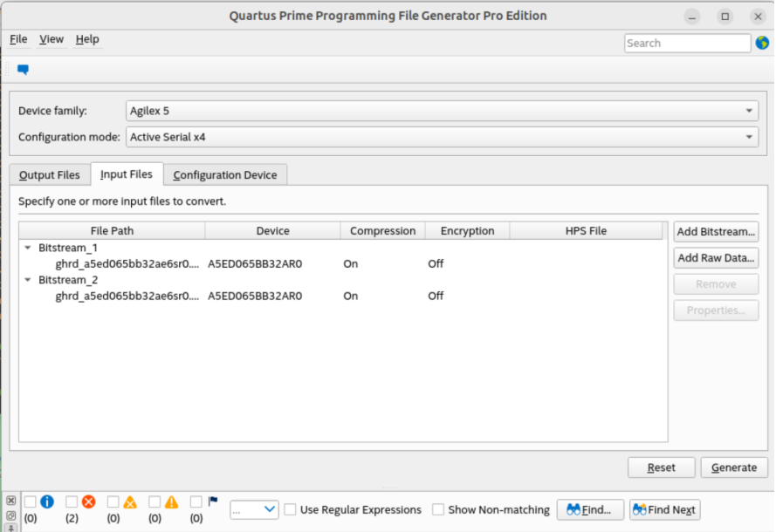The width and height of the screenshot is (776, 532).
Task: Click the yellow warning triangle filter icon
Action: pyautogui.click(x=172, y=501)
